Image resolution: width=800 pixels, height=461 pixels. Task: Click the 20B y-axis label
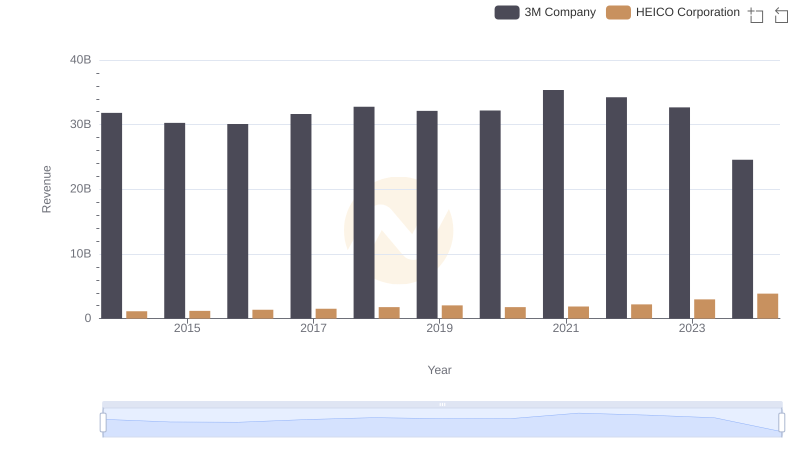pyautogui.click(x=81, y=189)
